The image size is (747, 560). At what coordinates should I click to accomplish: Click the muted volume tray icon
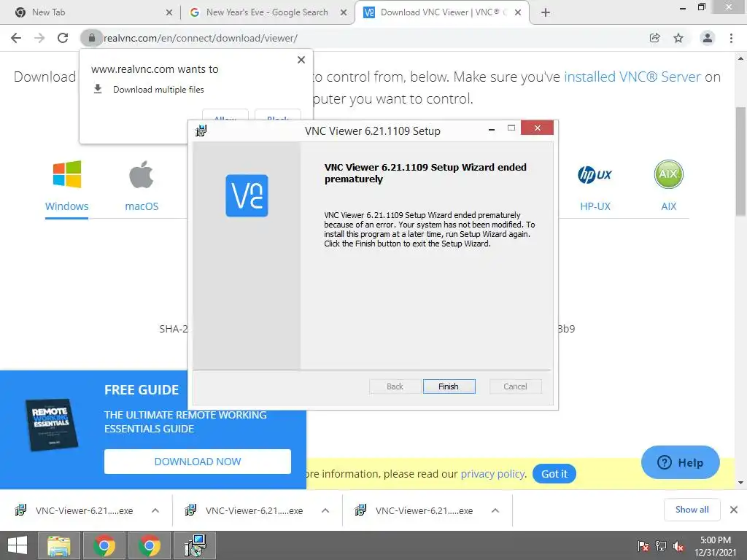pyautogui.click(x=678, y=546)
